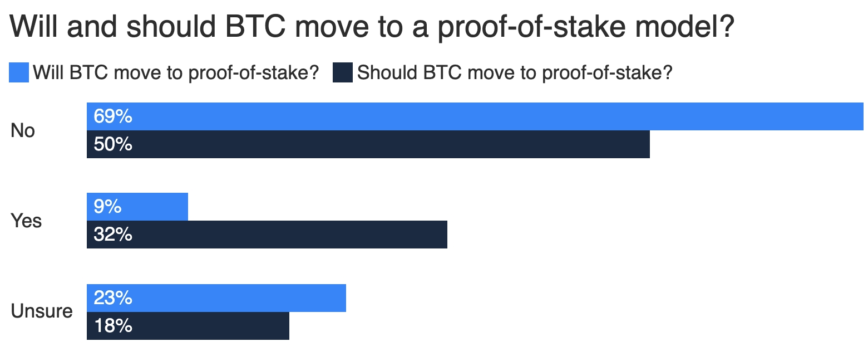Select the 69% blue bar for No
Viewport: 868px width, 361px height.
(x=475, y=116)
